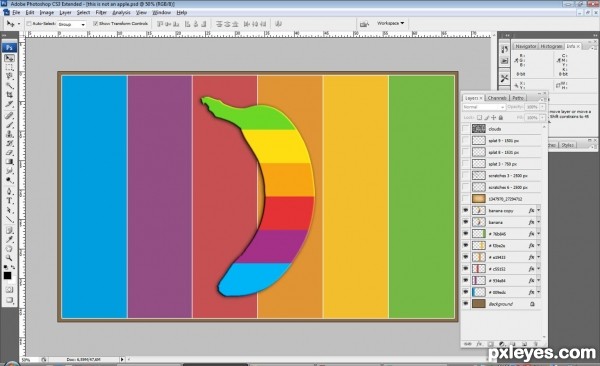Viewport: 600px width, 366px height.
Task: Click the Go to Bridge icon
Action: click(x=364, y=24)
